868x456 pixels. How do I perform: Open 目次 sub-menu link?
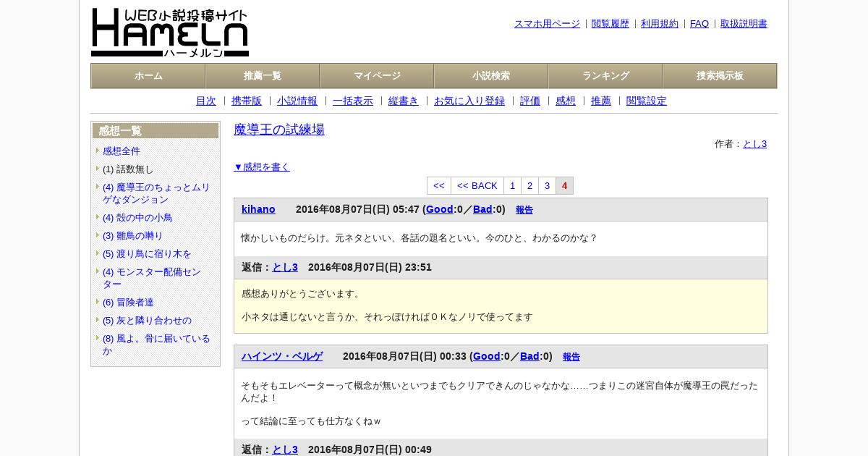point(206,101)
